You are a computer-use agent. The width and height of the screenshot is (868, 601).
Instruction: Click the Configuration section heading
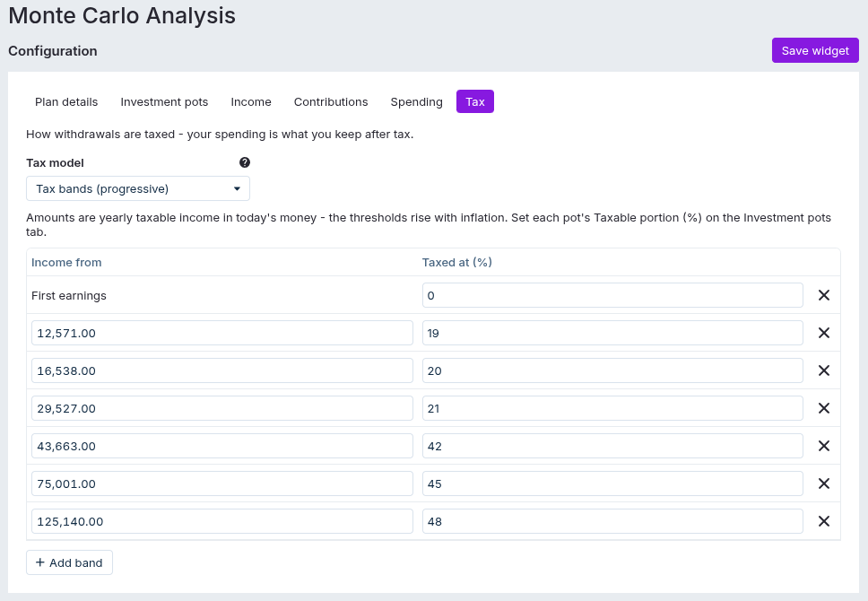pos(53,51)
